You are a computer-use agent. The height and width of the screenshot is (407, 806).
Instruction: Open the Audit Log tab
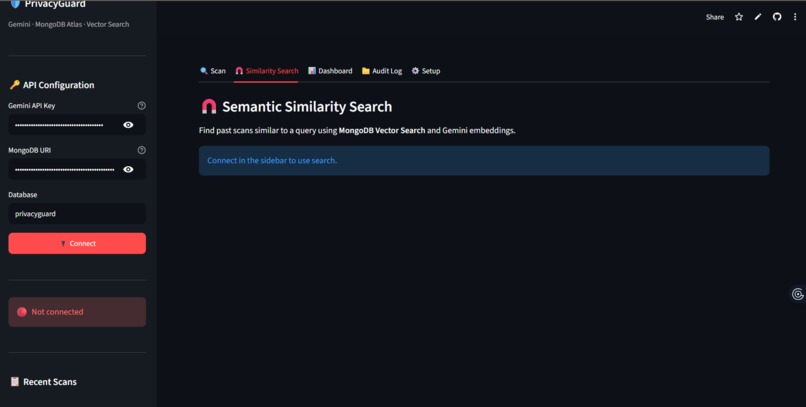pos(382,71)
